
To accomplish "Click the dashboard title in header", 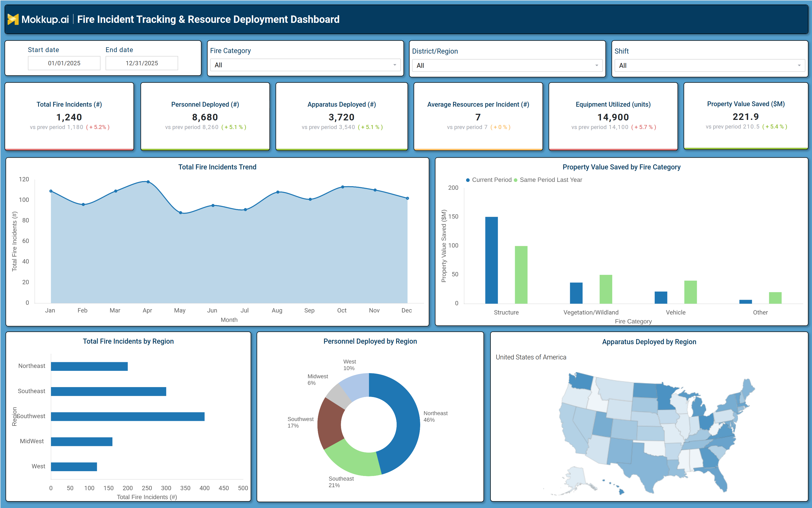I will (x=208, y=19).
